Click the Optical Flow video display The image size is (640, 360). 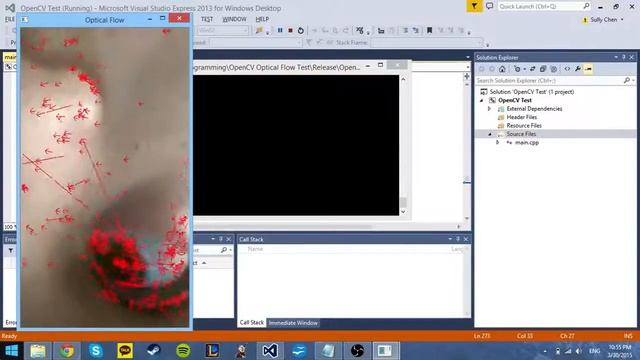[104, 177]
